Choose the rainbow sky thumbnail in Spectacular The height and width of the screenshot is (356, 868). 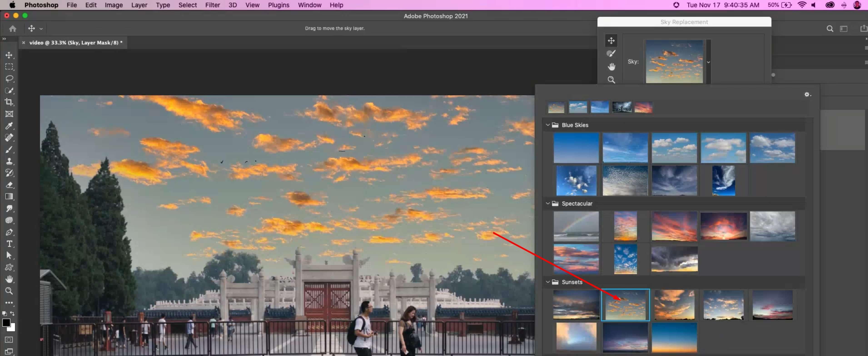point(576,226)
